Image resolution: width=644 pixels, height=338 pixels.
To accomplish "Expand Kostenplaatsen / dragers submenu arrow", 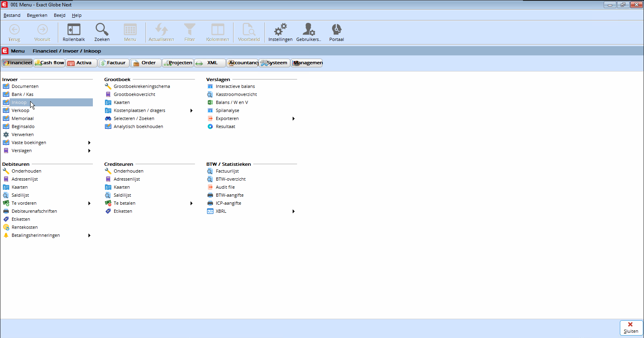I will (191, 110).
